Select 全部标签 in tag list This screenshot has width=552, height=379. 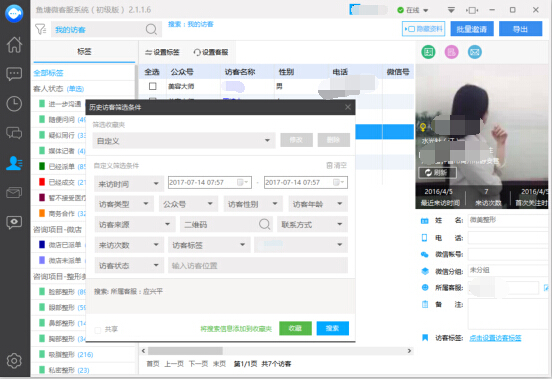point(48,73)
